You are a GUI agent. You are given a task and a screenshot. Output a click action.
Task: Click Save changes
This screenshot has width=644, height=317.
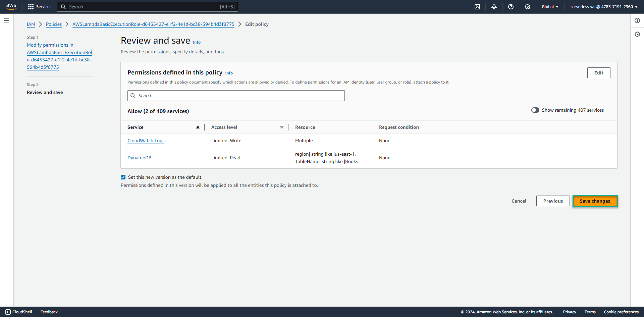click(595, 201)
